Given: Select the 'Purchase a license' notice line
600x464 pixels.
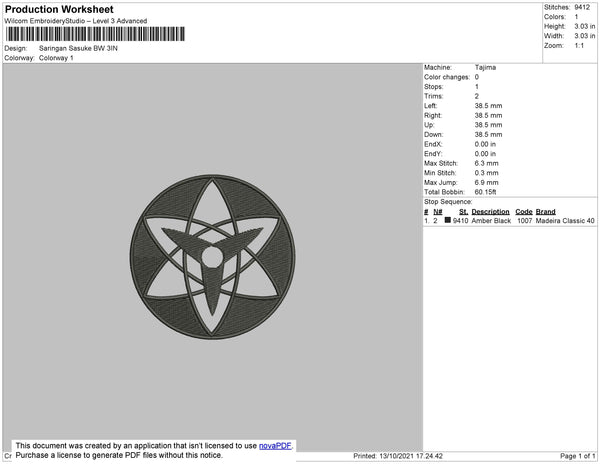Looking at the screenshot, I should click(119, 455).
